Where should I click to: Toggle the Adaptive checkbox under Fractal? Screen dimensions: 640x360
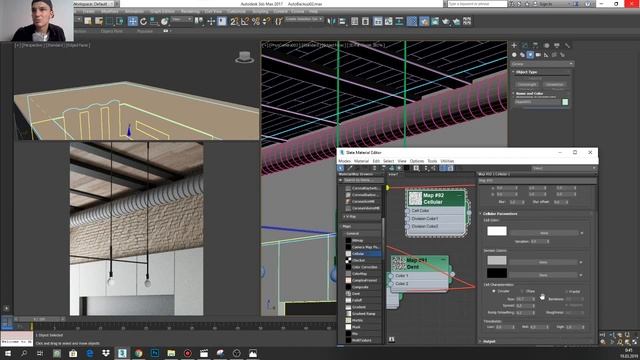click(x=567, y=305)
